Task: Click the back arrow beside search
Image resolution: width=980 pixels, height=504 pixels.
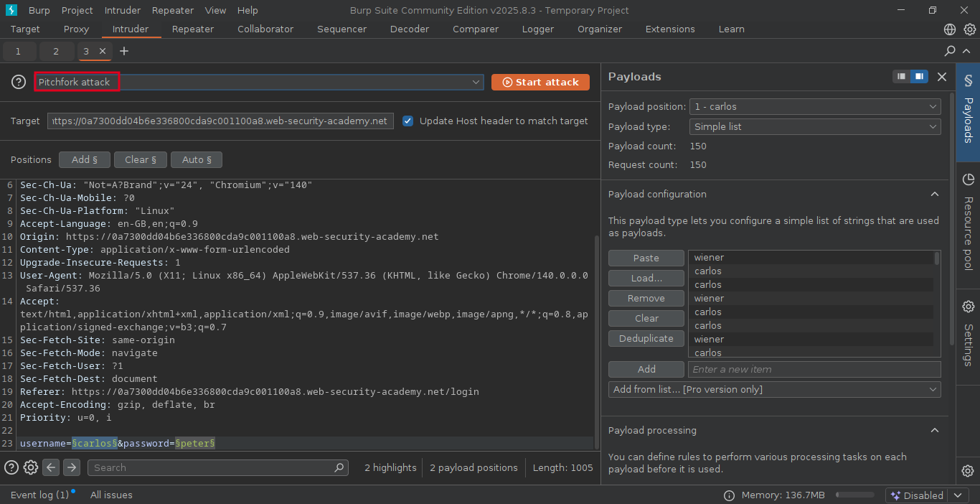Action: [x=51, y=467]
